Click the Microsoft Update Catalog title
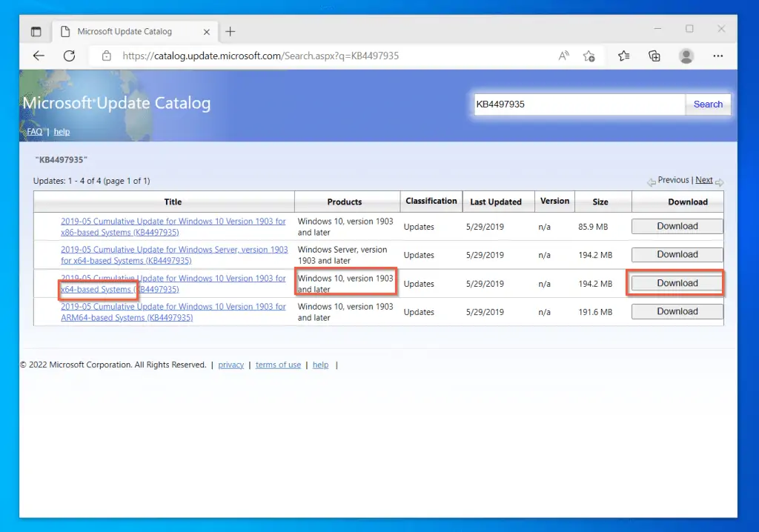Image resolution: width=759 pixels, height=532 pixels. pos(116,103)
